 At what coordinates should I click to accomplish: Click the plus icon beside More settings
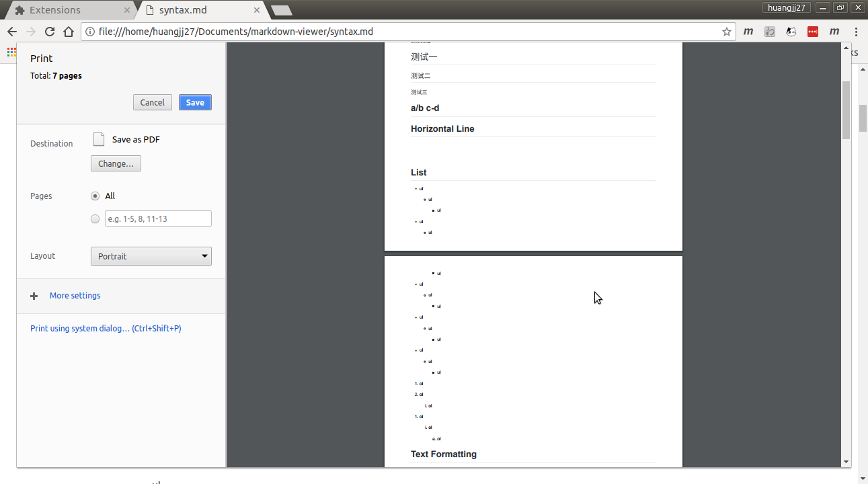coord(34,296)
